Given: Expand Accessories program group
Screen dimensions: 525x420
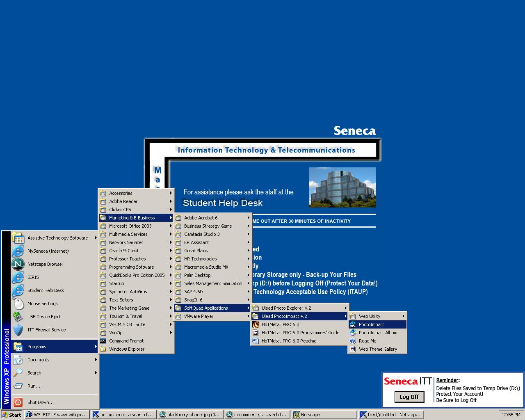Looking at the screenshot, I should (x=136, y=193).
